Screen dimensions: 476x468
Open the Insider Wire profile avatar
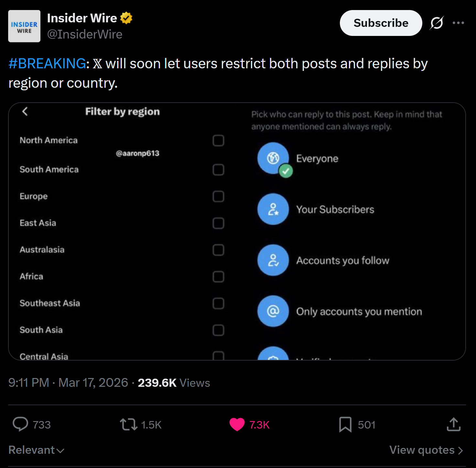click(24, 26)
